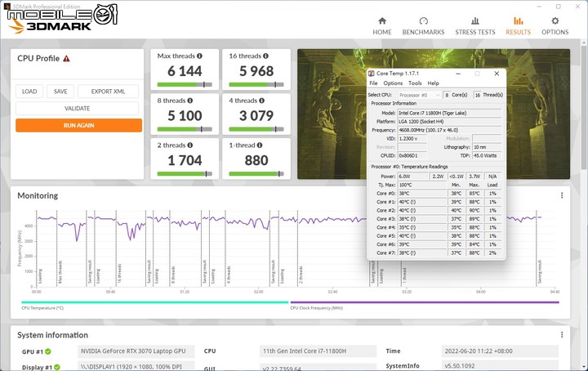This screenshot has height=371, width=588.
Task: Open the Select CPU Processor #0 dropdown
Action: 419,95
